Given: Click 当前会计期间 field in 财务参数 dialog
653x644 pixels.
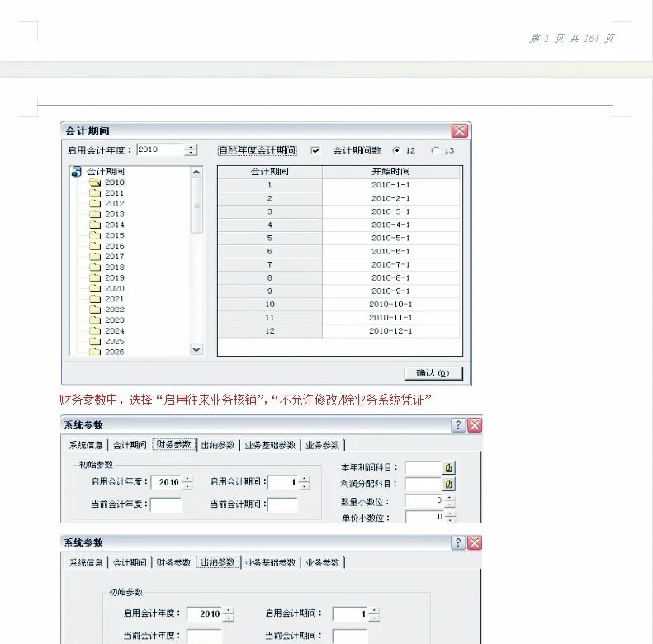Looking at the screenshot, I should (x=283, y=504).
